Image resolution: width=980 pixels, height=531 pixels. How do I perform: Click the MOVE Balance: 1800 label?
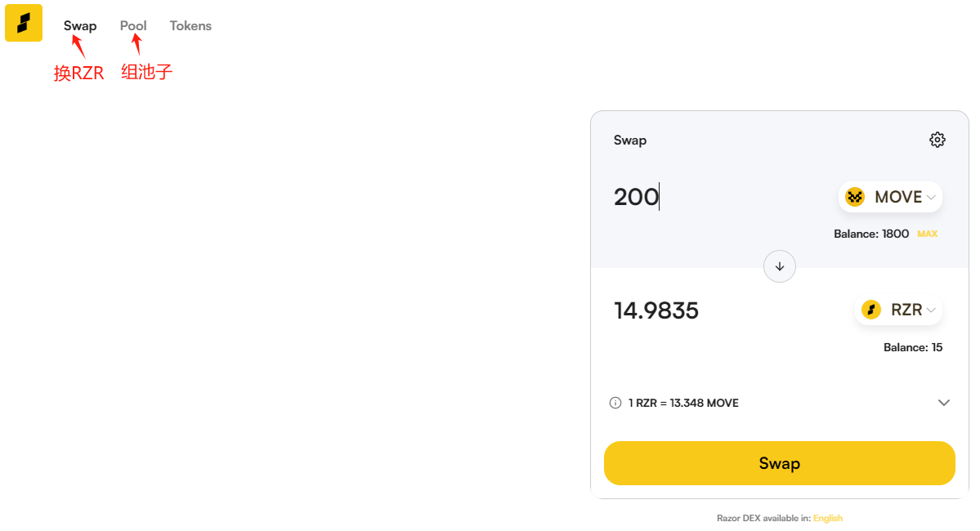871,234
